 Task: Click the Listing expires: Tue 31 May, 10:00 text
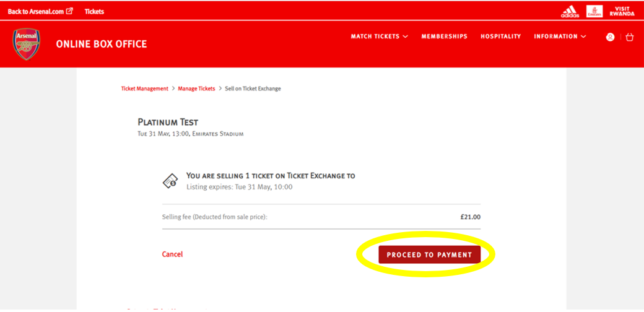pyautogui.click(x=240, y=187)
